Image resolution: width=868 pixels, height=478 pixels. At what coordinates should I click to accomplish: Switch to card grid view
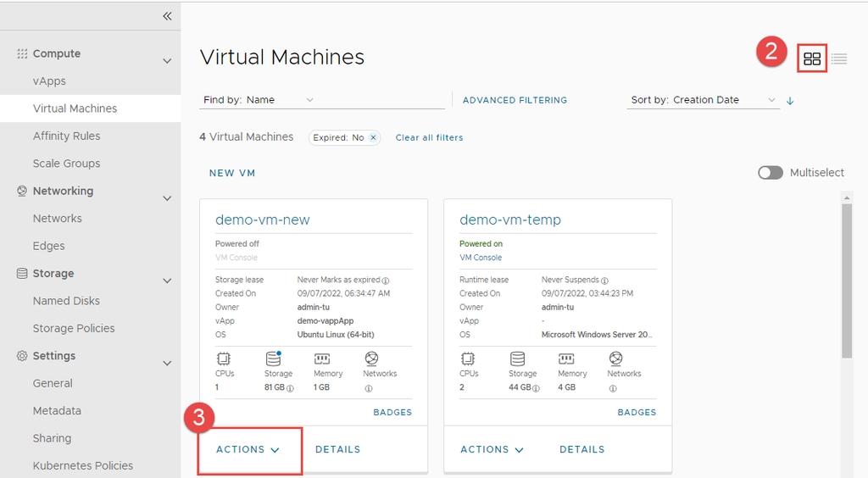click(x=812, y=58)
